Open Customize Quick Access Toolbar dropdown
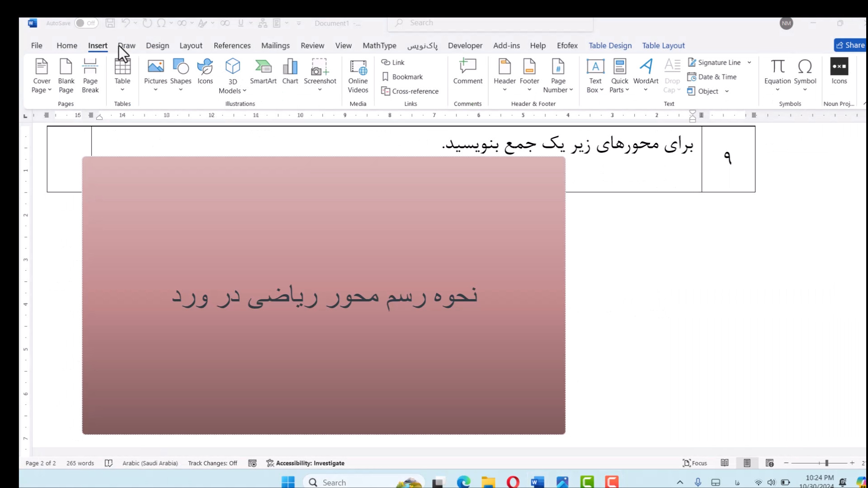868x488 pixels. (298, 23)
